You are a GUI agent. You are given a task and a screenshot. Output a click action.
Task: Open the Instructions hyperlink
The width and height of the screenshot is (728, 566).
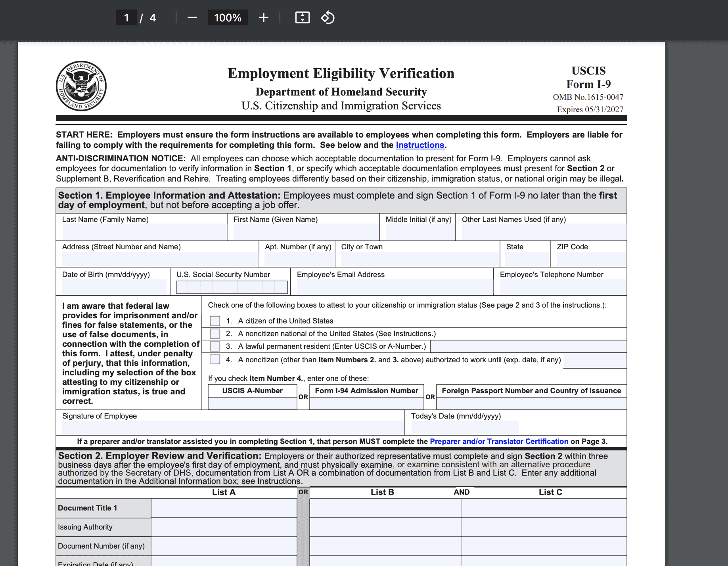pos(420,145)
